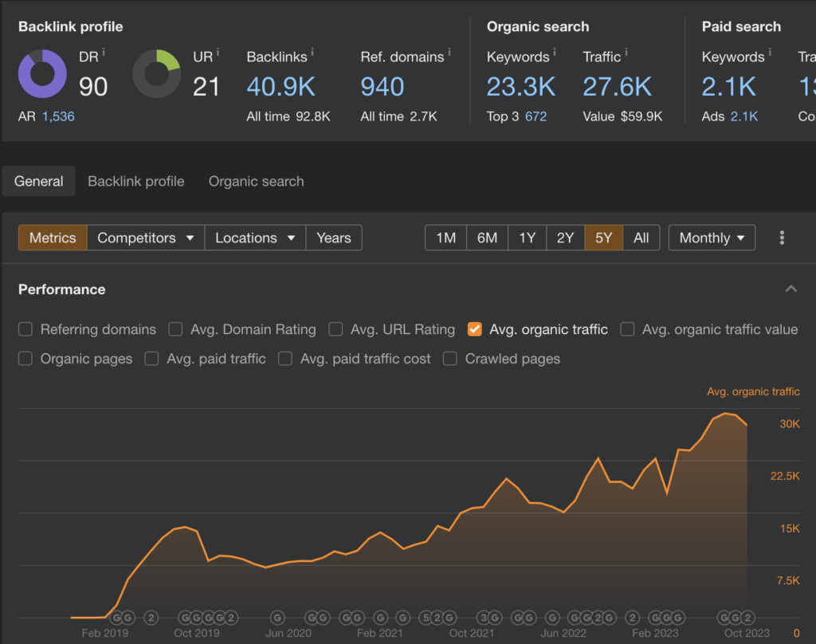Viewport: 816px width, 644px height.
Task: Click the '3' Google update marker
Action: click(x=484, y=618)
